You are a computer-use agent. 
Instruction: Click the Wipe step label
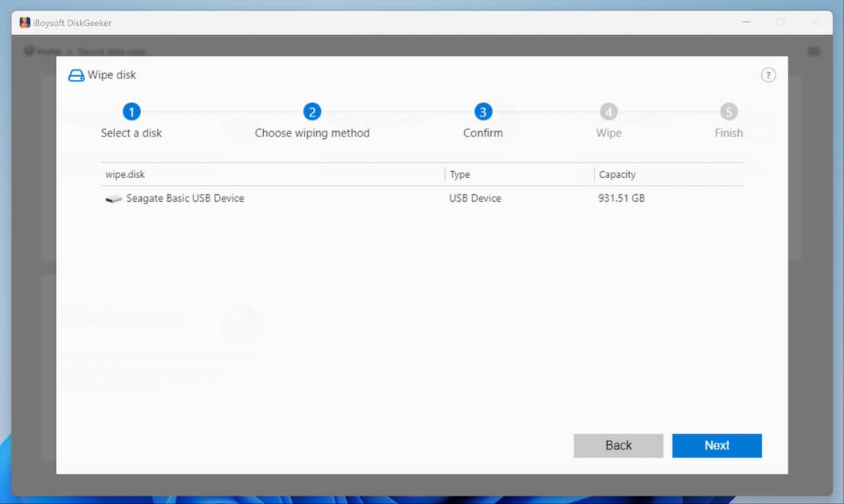coord(608,133)
